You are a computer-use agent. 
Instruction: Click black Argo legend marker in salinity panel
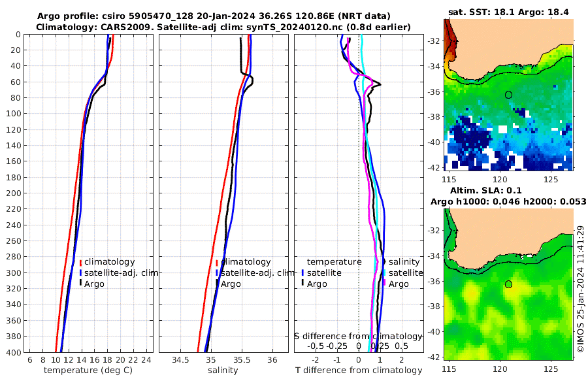point(217,284)
